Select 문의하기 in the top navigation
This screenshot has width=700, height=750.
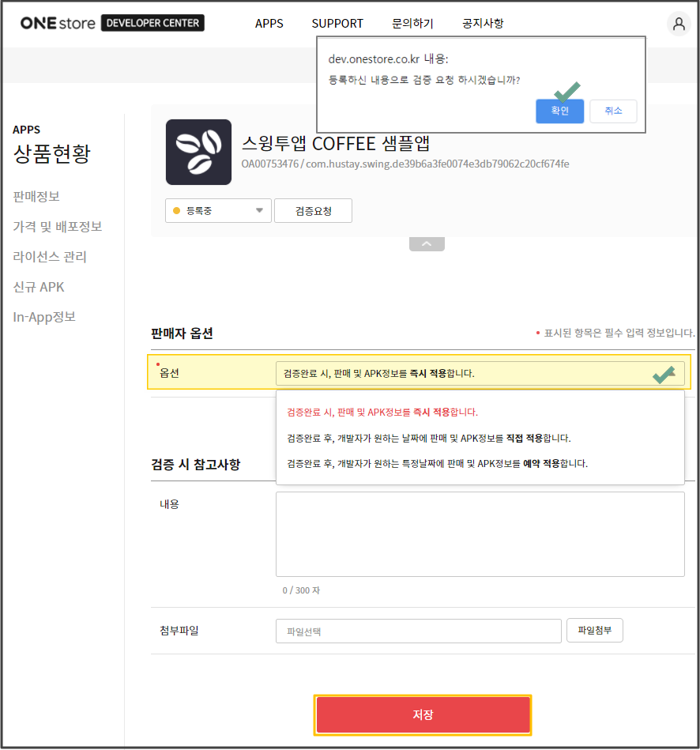pyautogui.click(x=412, y=24)
